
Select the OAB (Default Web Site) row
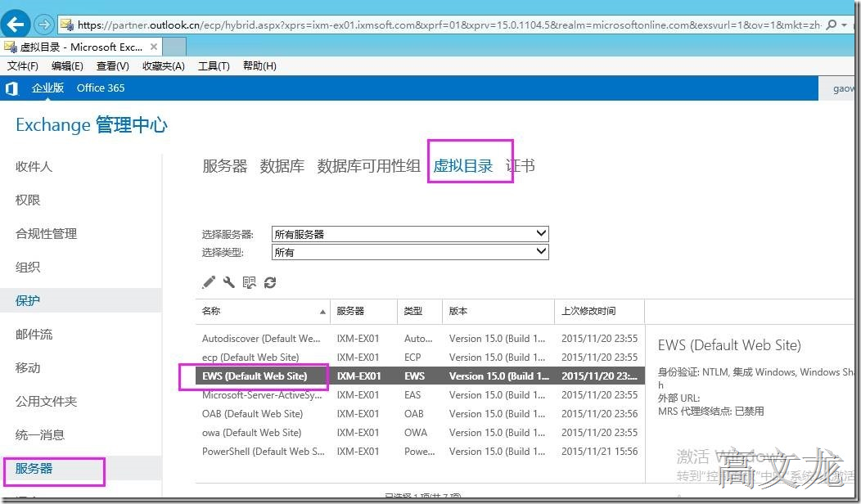(x=420, y=413)
